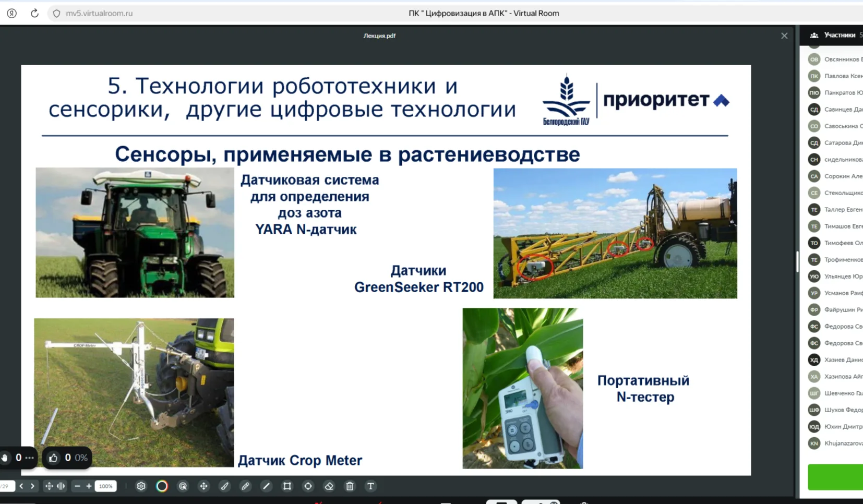This screenshot has height=504, width=863.
Task: Click the 100% zoom level field
Action: (x=105, y=486)
